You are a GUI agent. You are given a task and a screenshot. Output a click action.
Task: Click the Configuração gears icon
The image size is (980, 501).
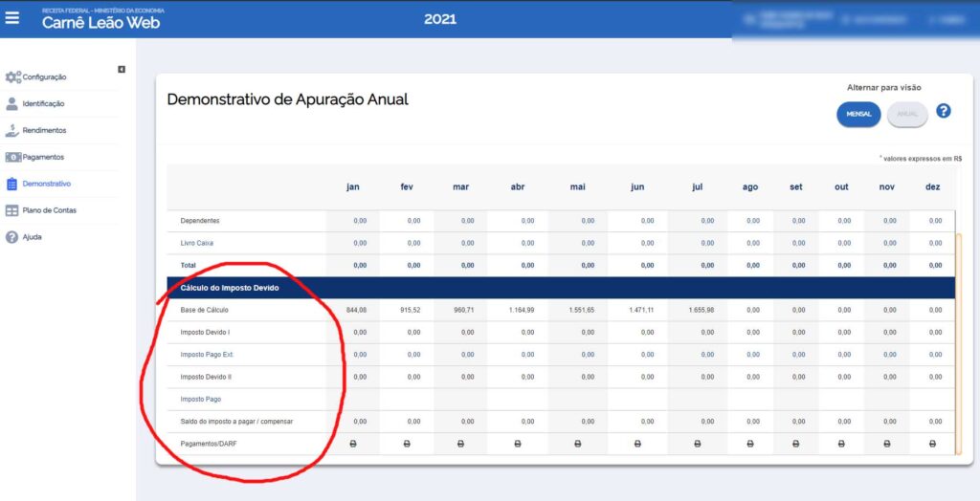pos(12,76)
